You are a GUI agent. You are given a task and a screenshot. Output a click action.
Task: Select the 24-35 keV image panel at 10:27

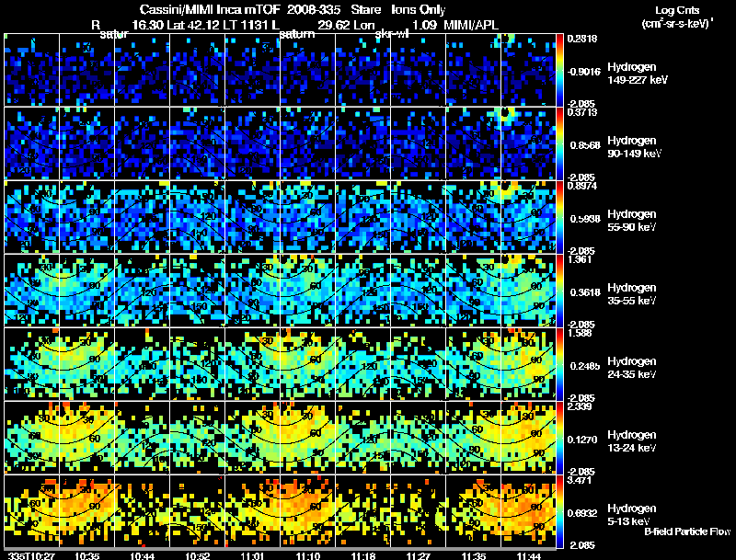click(31, 364)
